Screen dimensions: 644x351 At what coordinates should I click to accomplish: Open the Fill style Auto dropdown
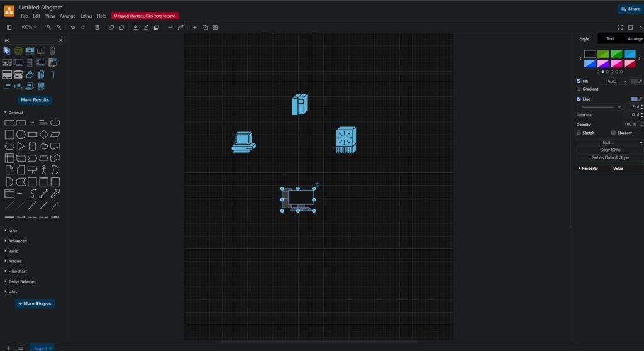pos(614,81)
